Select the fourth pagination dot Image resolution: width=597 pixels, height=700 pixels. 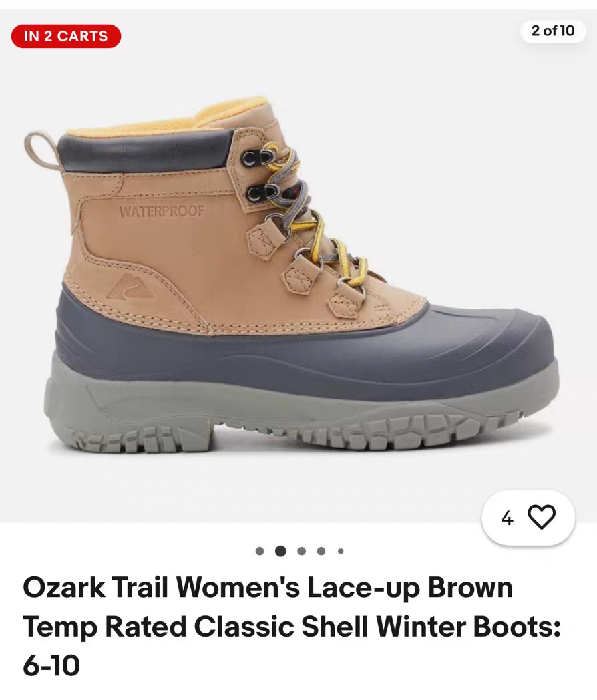[x=321, y=551]
